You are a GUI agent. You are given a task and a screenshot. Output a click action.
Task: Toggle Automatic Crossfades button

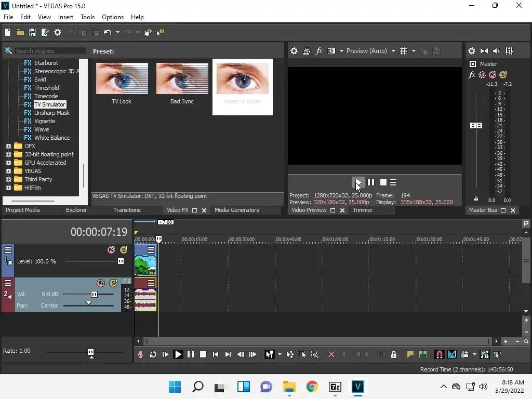pyautogui.click(x=452, y=354)
